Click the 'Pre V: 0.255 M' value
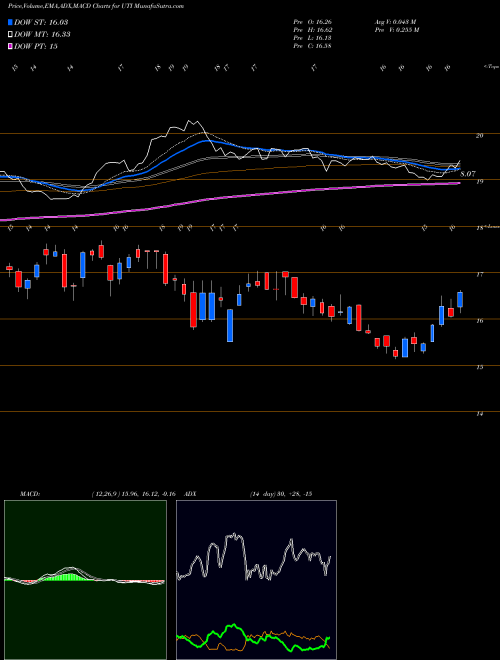 pos(396,29)
